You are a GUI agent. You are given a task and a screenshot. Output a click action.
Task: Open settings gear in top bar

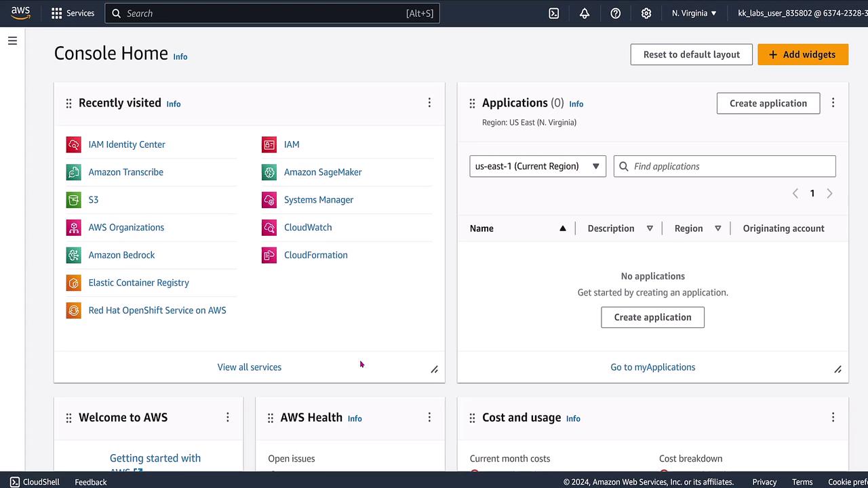pyautogui.click(x=646, y=14)
